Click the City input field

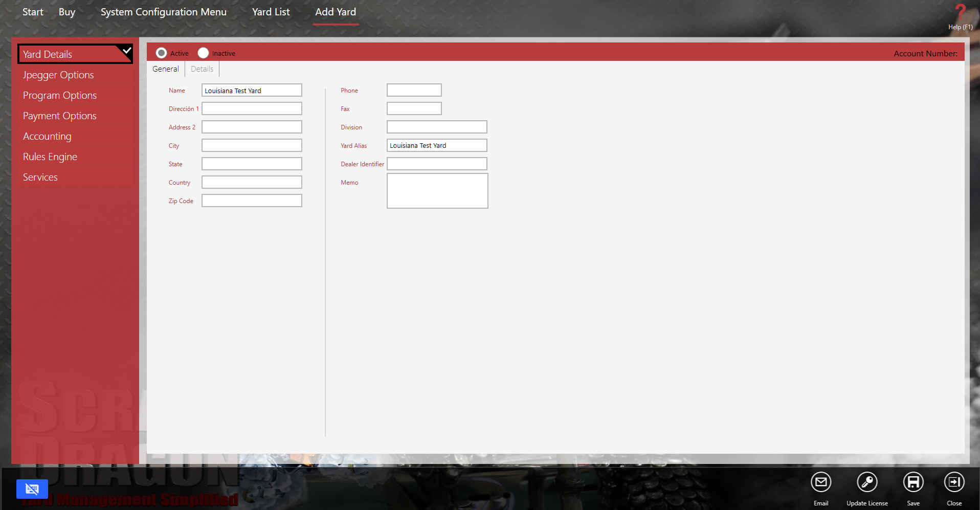[x=252, y=145]
